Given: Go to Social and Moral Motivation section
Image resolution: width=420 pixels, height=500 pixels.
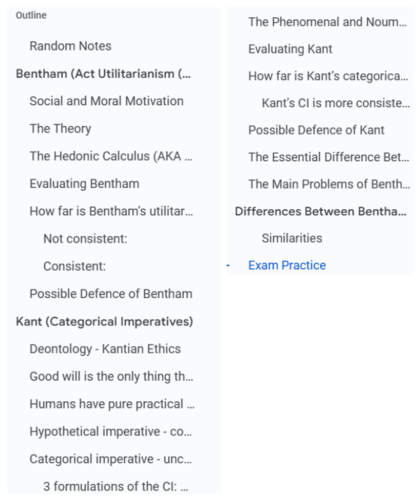Looking at the screenshot, I should tap(106, 101).
